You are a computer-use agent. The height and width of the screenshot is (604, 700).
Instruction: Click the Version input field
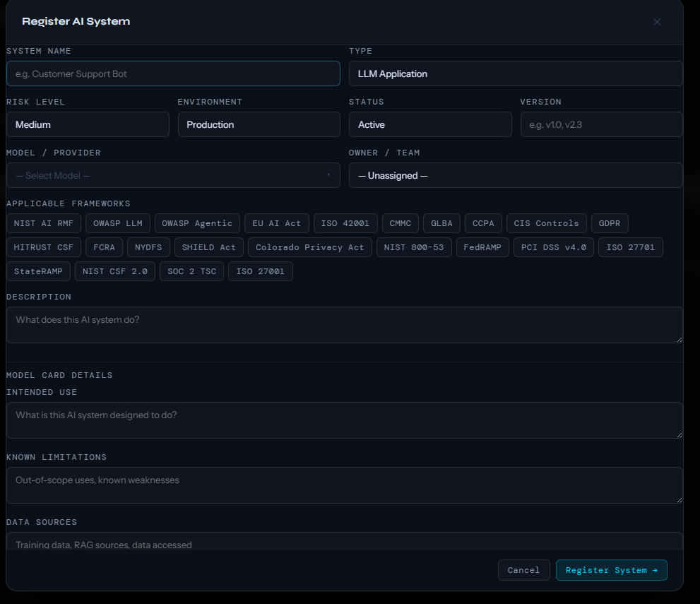(x=601, y=124)
